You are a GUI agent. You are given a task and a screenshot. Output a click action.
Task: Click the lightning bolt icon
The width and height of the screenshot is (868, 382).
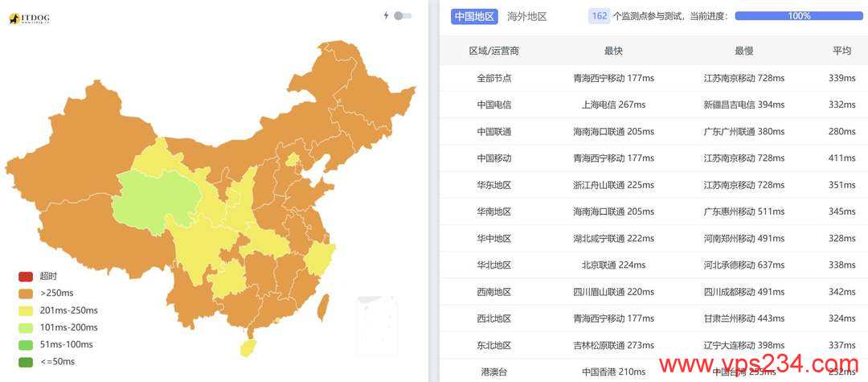point(386,15)
